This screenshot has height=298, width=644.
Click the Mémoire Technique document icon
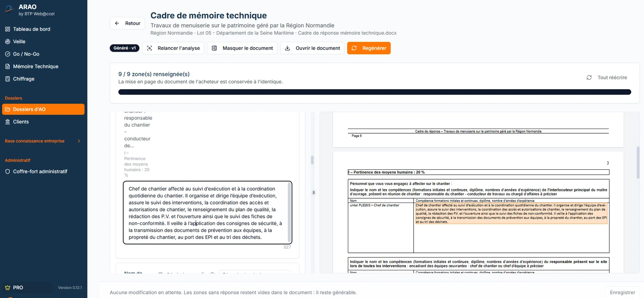click(x=8, y=66)
